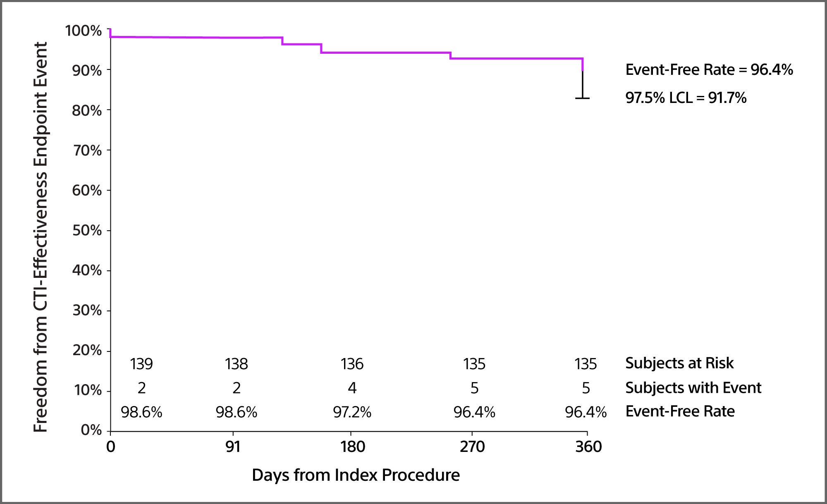Click the vertical "Freedom from CTI-Effectiveness Endpoint Event" title
This screenshot has width=827, height=504.
tap(41, 237)
